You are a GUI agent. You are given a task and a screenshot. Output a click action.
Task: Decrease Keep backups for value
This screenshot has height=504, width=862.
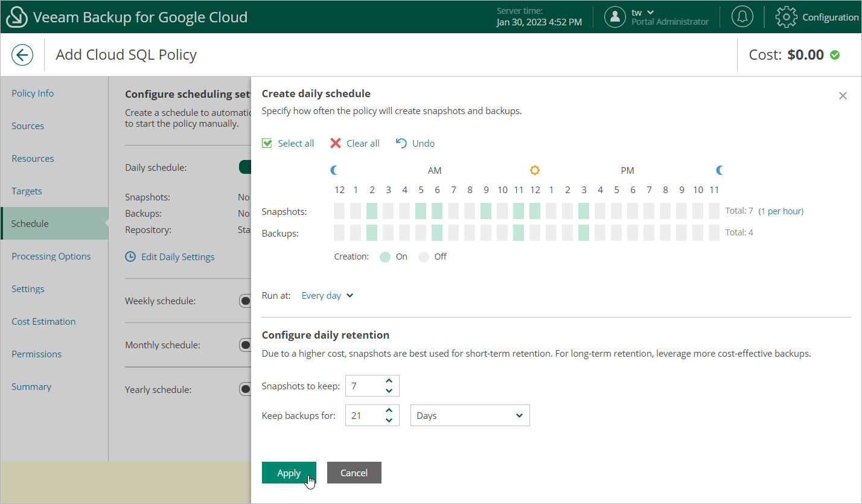pyautogui.click(x=389, y=420)
